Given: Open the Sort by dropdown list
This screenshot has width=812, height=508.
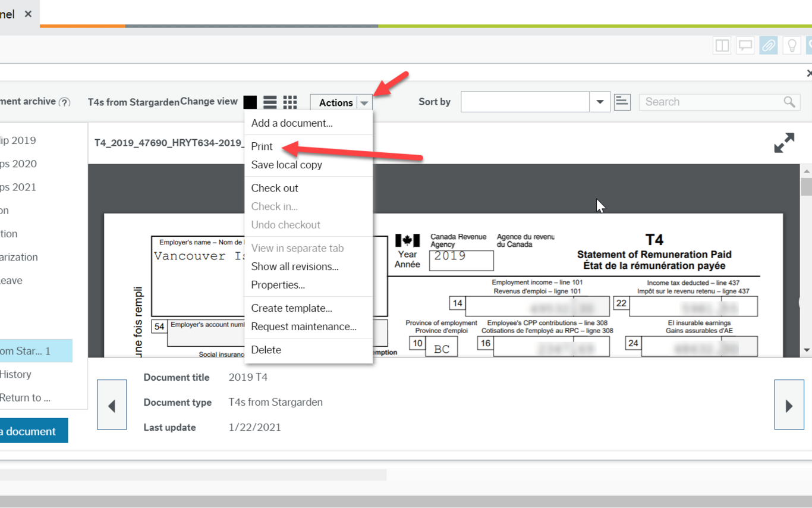Looking at the screenshot, I should point(599,102).
